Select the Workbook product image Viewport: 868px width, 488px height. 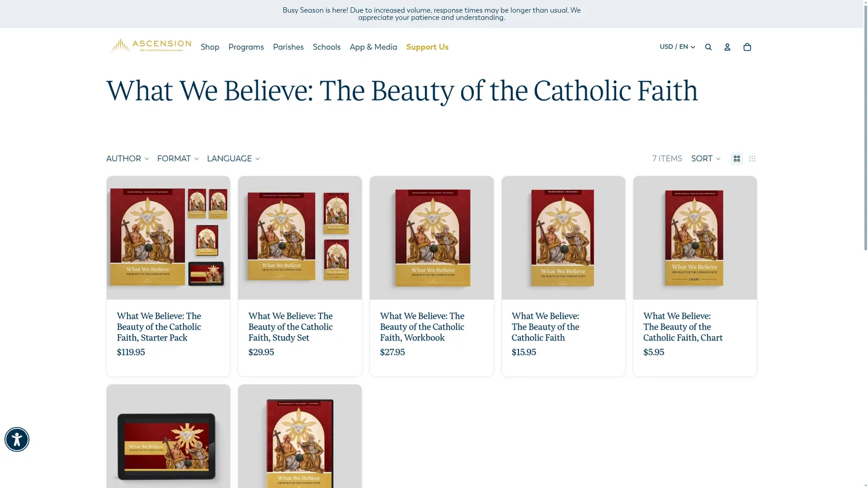pos(432,238)
